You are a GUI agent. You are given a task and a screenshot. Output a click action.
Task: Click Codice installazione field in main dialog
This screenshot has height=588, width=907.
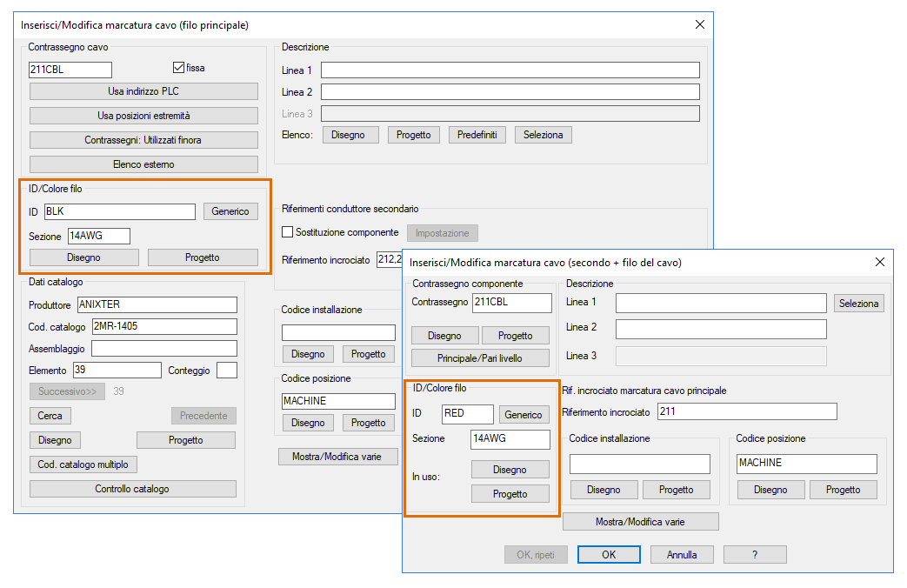(x=338, y=332)
